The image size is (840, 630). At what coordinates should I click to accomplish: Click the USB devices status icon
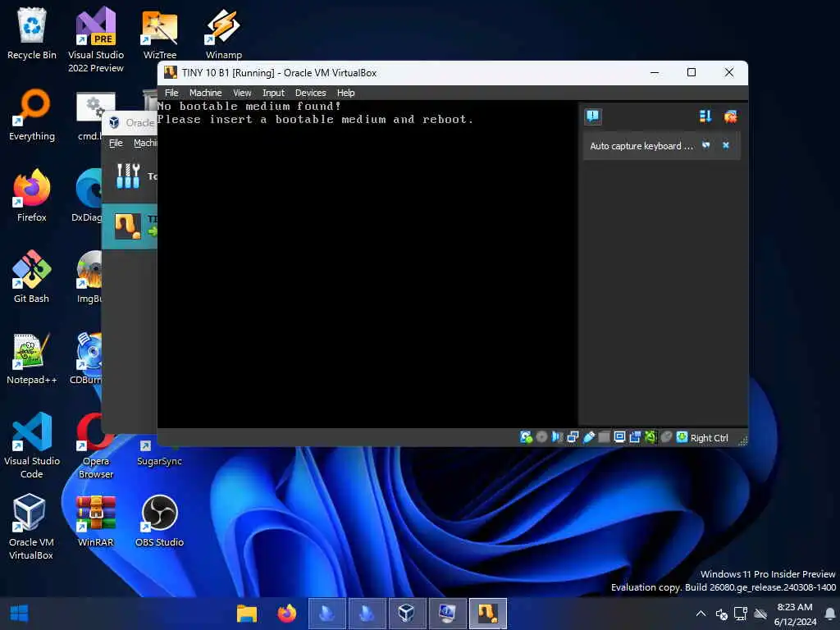588,437
